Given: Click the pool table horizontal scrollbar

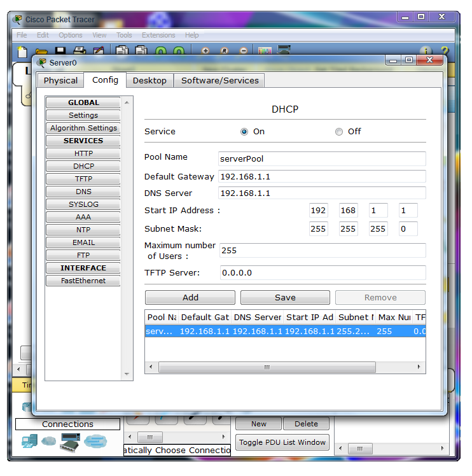Looking at the screenshot, I should tap(267, 367).
